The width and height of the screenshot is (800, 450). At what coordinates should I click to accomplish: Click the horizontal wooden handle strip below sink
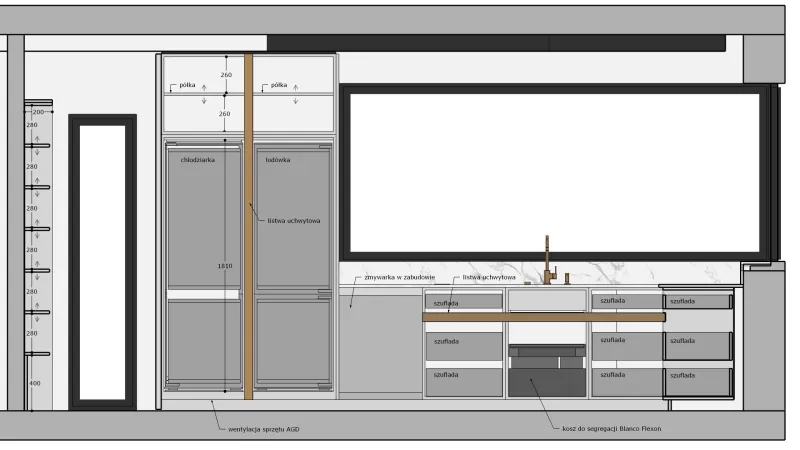pos(544,317)
